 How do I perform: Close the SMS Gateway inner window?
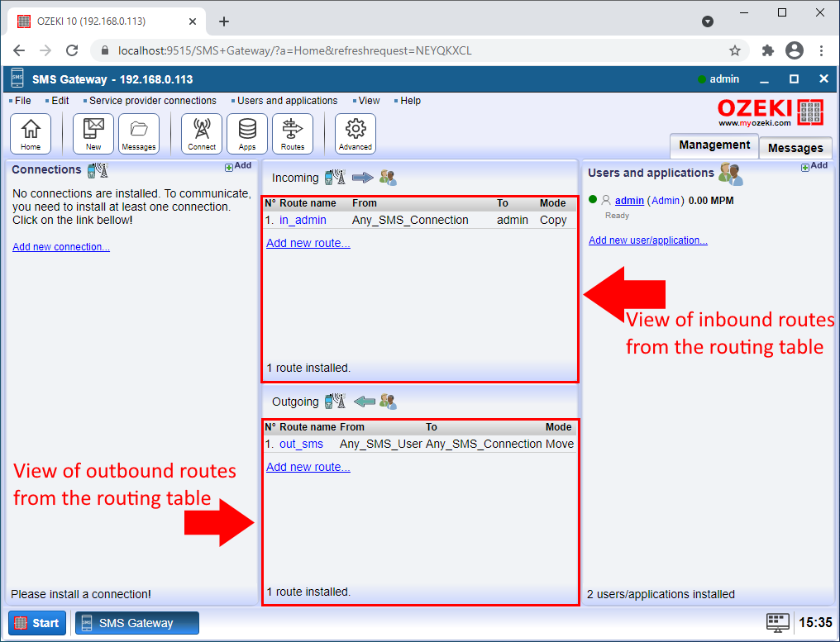(x=824, y=79)
